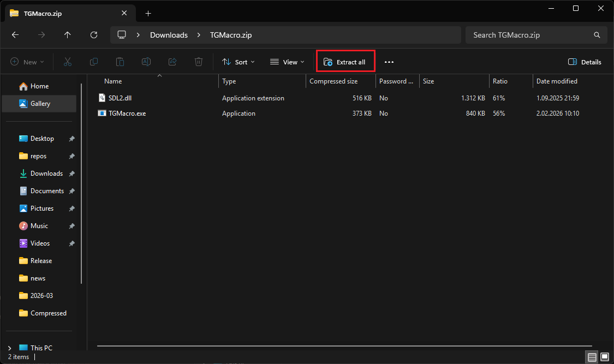Toggle the Details pane
The width and height of the screenshot is (614, 364).
click(585, 62)
